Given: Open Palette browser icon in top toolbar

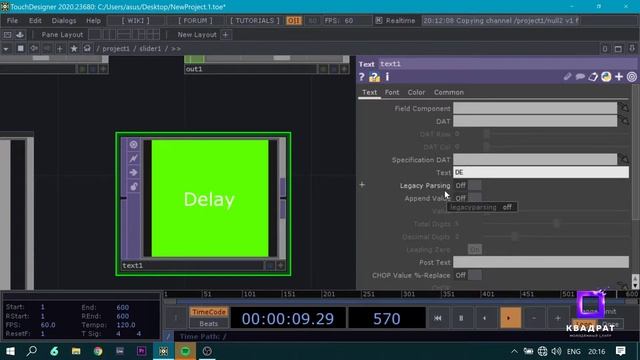Looking at the screenshot, I should pos(8,35).
